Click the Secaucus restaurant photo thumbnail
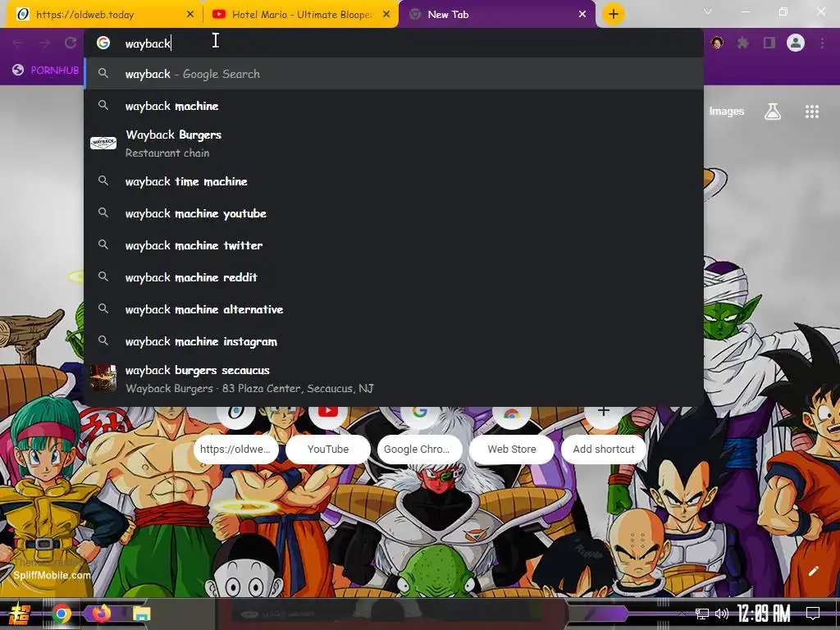This screenshot has width=840, height=630. pos(103,379)
